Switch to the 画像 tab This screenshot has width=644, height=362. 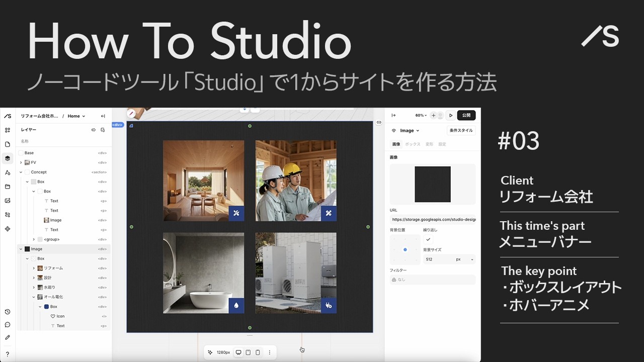(x=396, y=144)
